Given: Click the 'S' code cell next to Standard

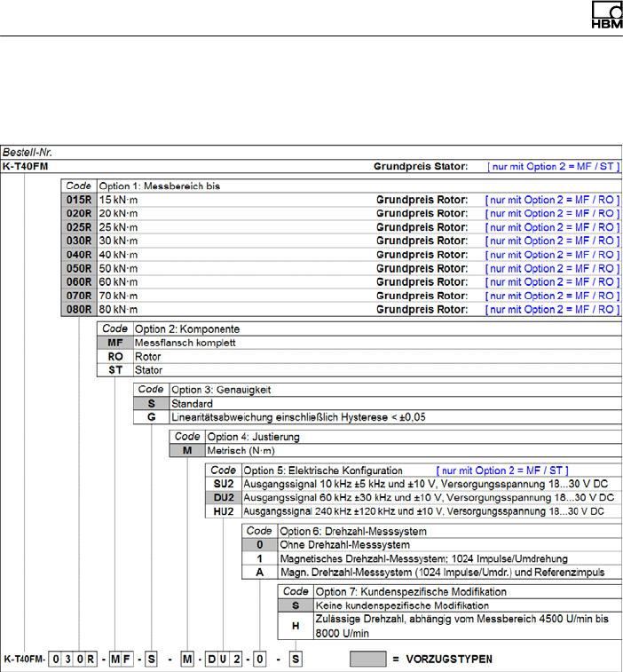Looking at the screenshot, I should click(x=151, y=404).
